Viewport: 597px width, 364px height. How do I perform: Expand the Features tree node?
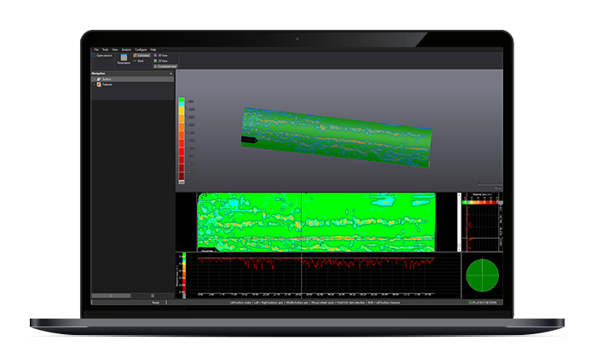[x=95, y=84]
